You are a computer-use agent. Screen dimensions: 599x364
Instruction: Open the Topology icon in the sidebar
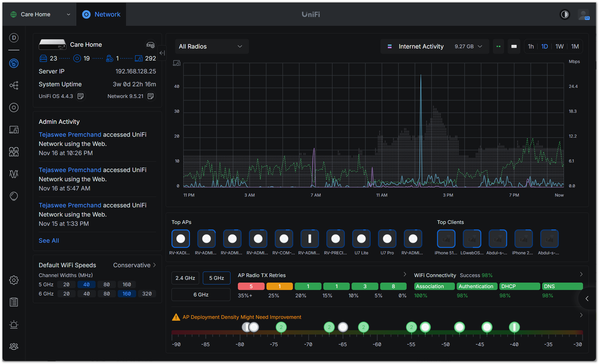pos(14,85)
